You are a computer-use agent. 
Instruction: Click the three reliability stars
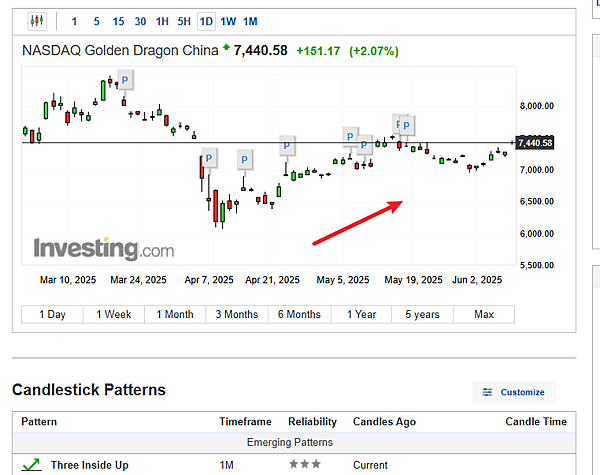click(x=305, y=465)
